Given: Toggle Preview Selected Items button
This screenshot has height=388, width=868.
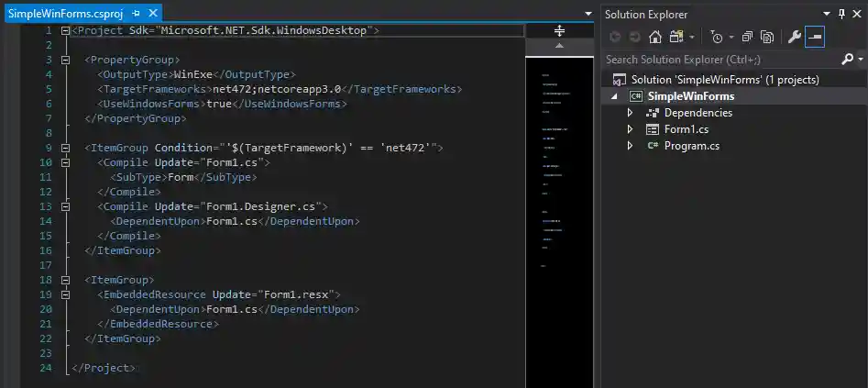Looking at the screenshot, I should tap(815, 38).
